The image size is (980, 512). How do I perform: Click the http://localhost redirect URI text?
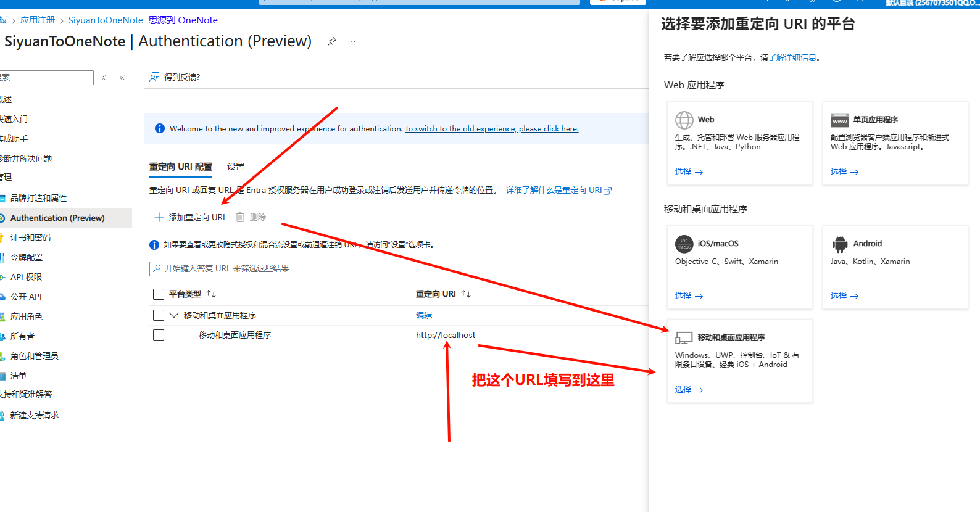pos(446,335)
